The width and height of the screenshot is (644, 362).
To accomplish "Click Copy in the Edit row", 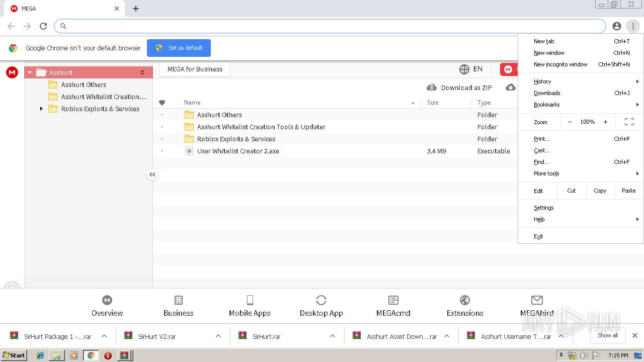I will pos(600,191).
